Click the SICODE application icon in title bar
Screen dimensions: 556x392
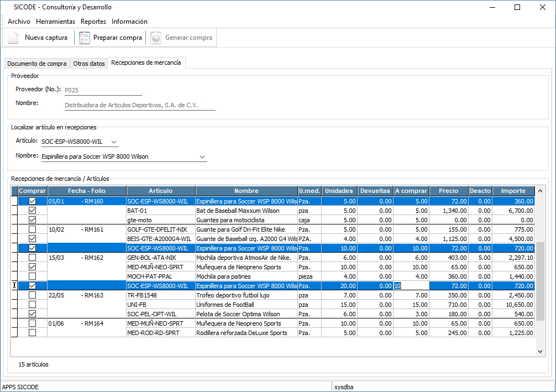[7, 7]
